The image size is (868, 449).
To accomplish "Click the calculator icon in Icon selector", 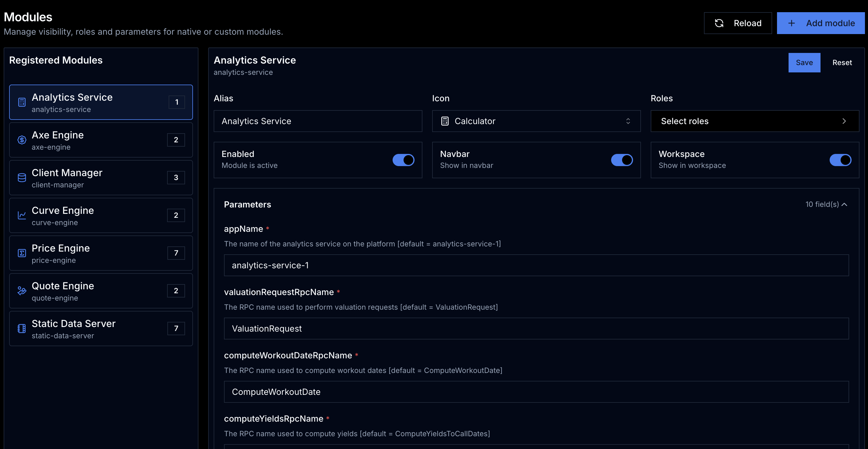I will click(445, 121).
